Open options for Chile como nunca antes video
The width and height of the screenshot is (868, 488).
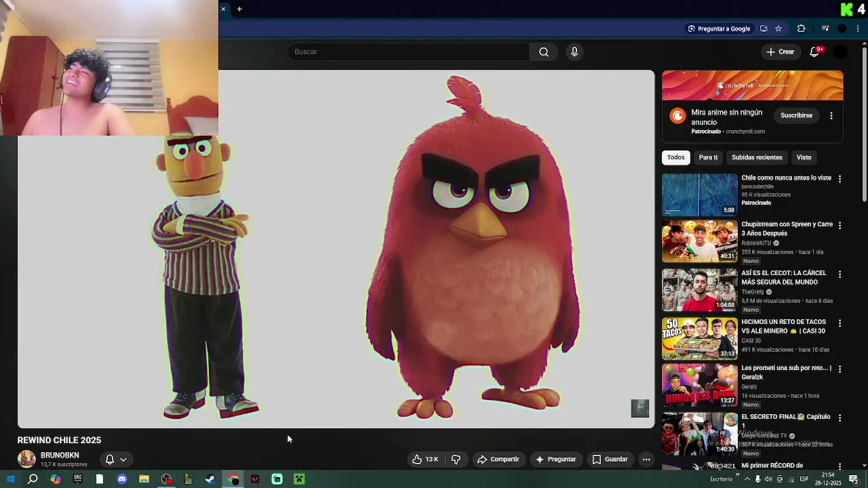coord(840,179)
